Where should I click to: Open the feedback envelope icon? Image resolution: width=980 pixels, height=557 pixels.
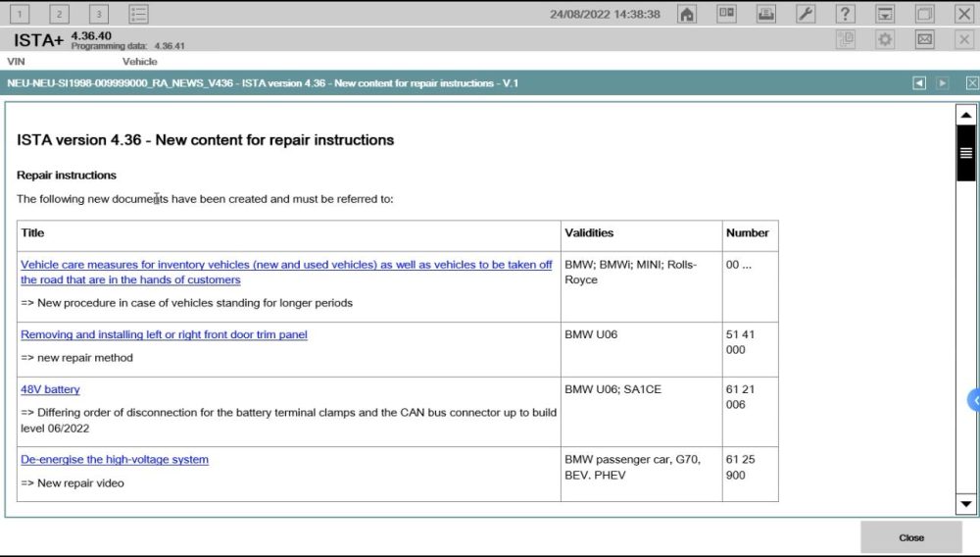pos(924,39)
